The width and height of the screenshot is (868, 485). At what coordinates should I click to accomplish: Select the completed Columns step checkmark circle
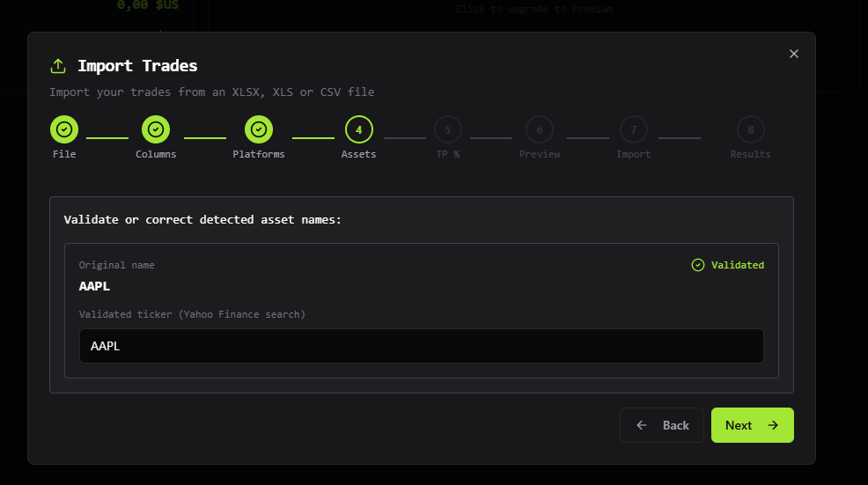click(156, 129)
